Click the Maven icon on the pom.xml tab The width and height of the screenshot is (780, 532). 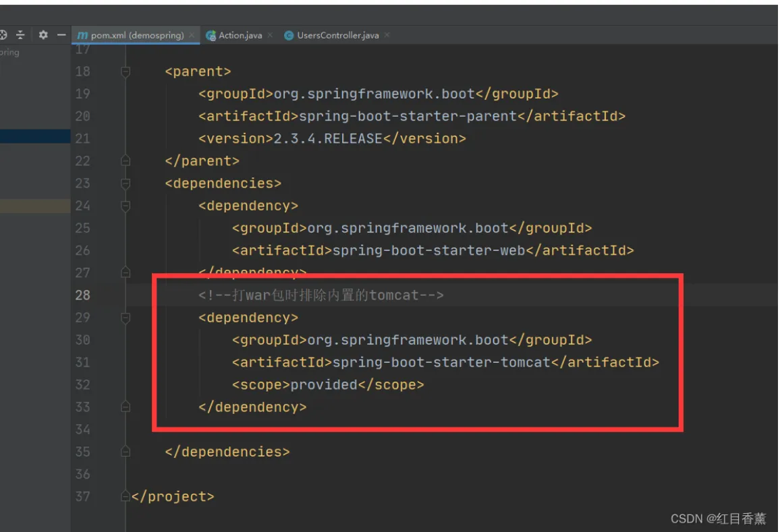tap(82, 35)
